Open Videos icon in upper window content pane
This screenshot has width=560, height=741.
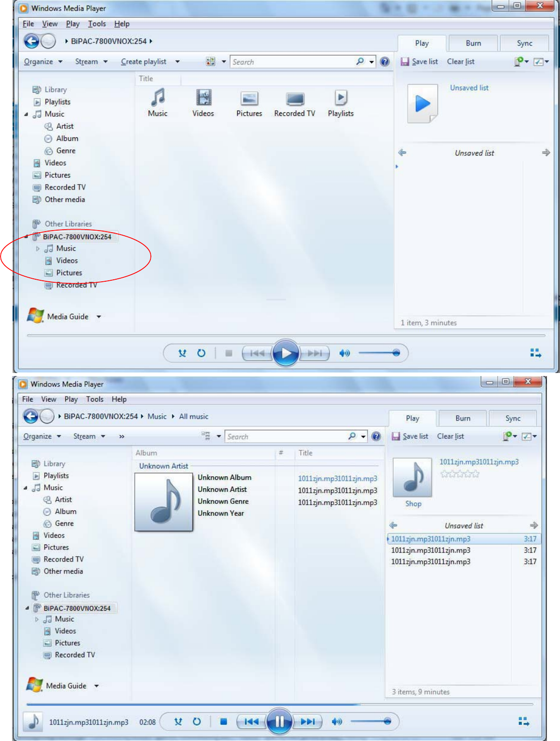click(203, 103)
